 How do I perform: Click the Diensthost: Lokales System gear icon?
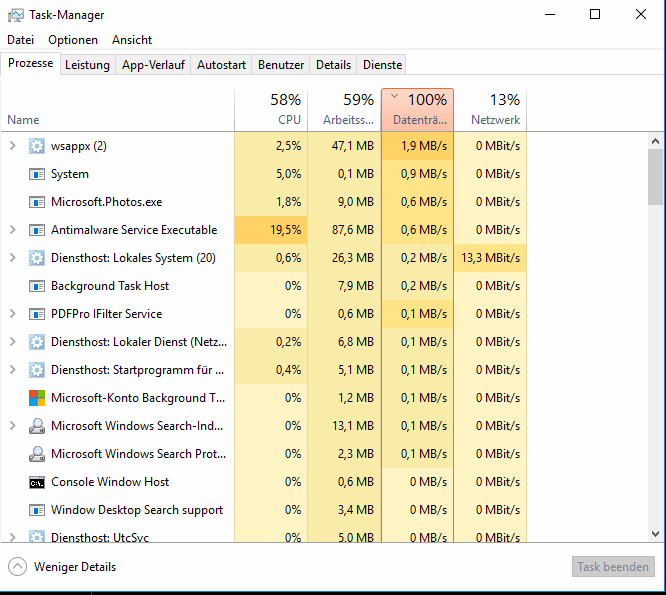[x=37, y=258]
